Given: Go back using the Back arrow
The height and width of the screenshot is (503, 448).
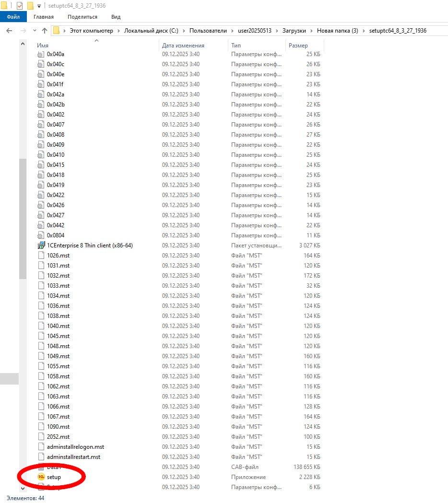Looking at the screenshot, I should click(x=9, y=31).
